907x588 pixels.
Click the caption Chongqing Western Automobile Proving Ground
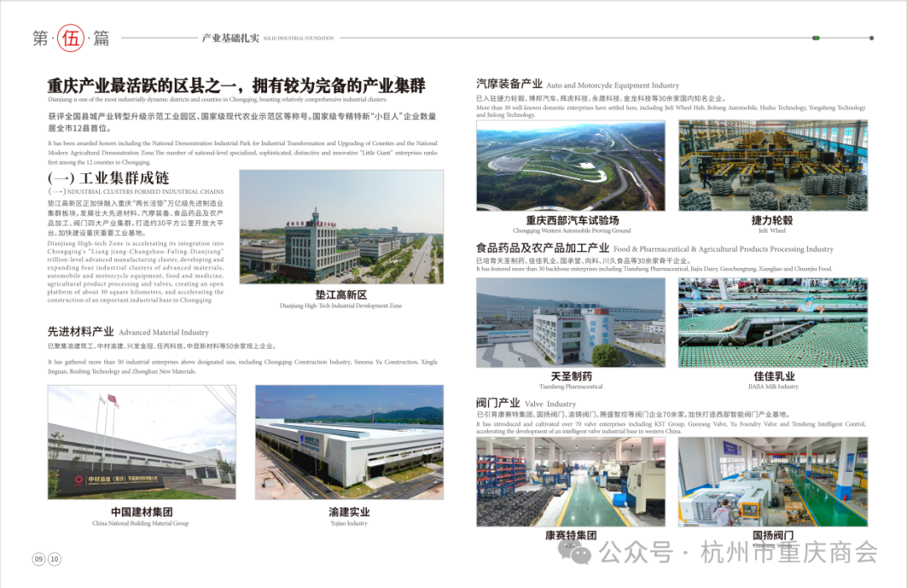[572, 230]
